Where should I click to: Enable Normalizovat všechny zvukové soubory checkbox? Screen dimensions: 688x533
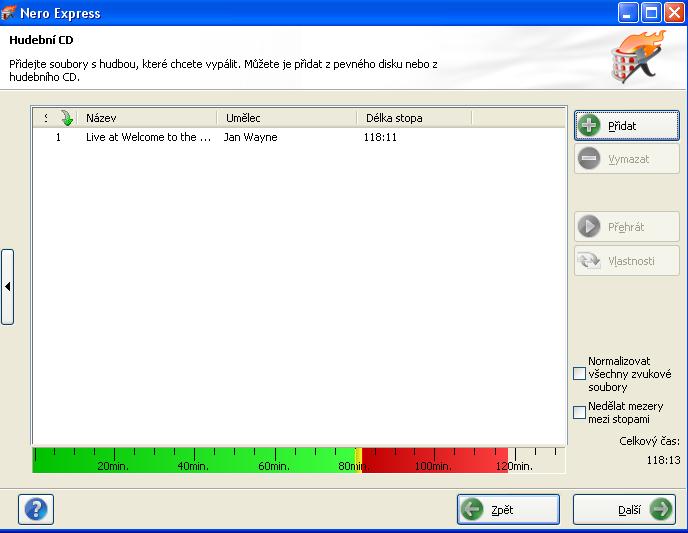[579, 374]
